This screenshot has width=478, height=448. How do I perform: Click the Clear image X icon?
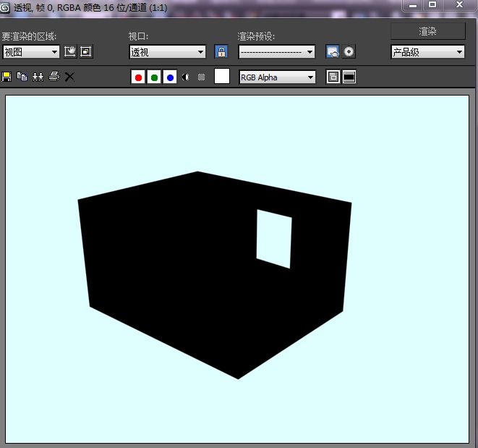69,77
